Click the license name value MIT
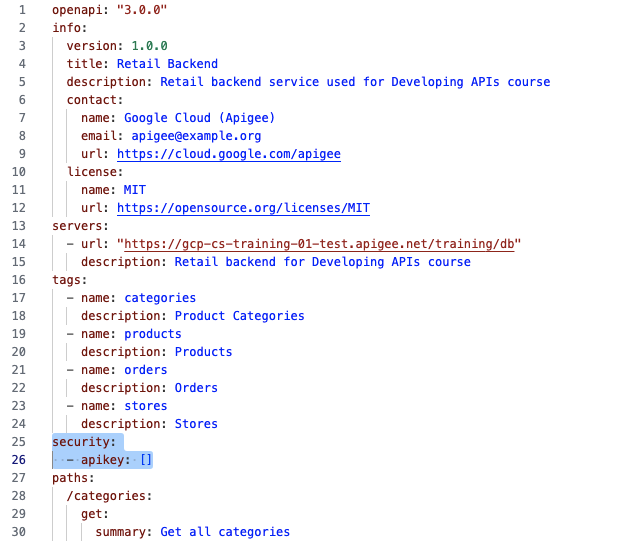 134,190
